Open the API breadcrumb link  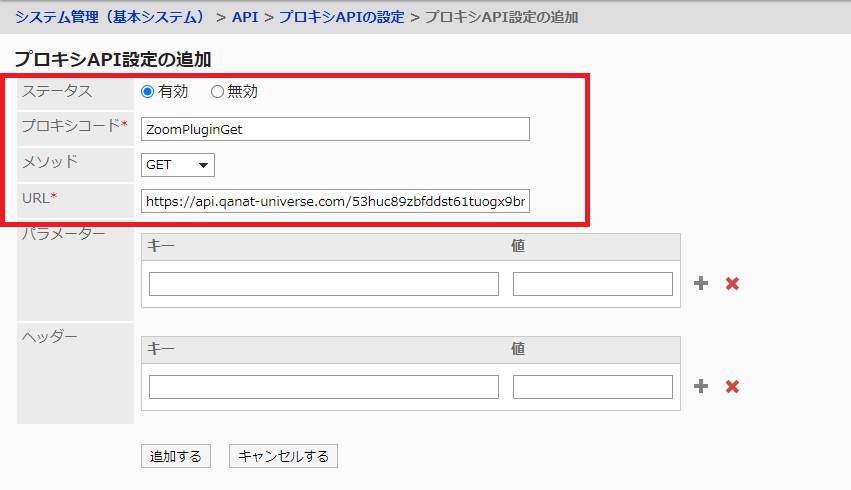click(244, 17)
